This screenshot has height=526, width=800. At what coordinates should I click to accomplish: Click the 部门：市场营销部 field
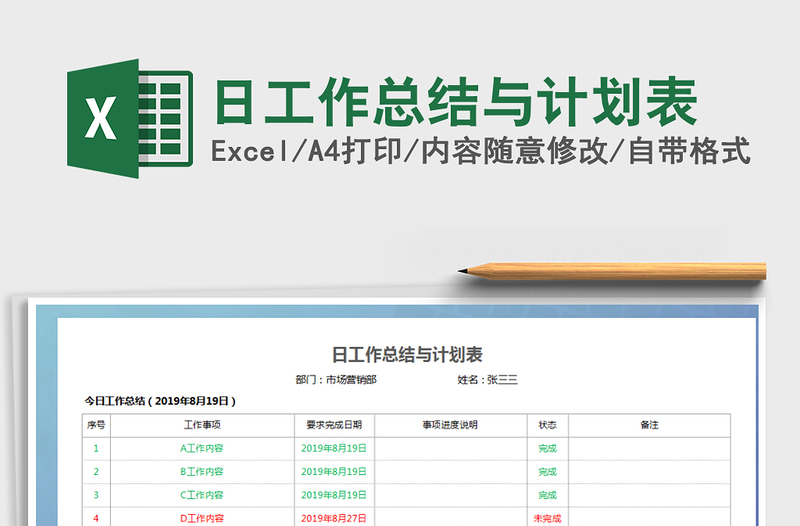[x=336, y=380]
